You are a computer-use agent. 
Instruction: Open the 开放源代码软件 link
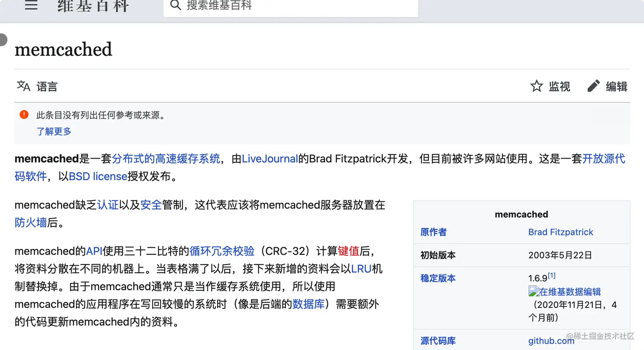[x=604, y=159]
